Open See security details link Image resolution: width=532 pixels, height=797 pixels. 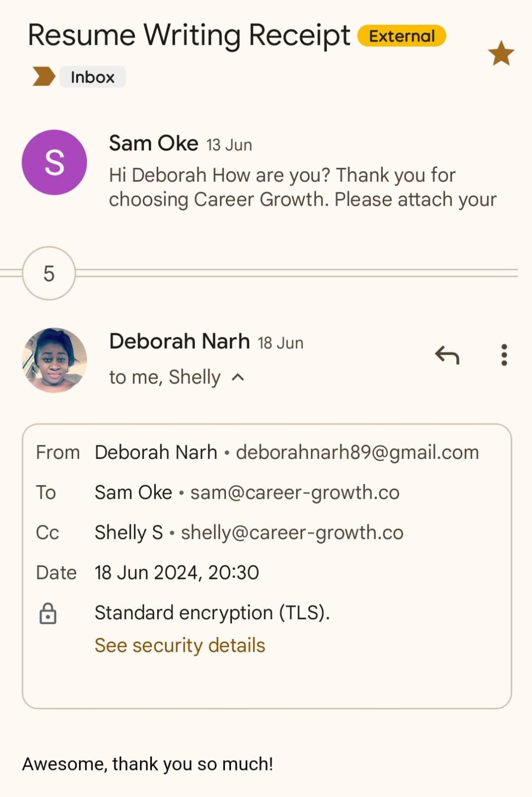pos(180,646)
